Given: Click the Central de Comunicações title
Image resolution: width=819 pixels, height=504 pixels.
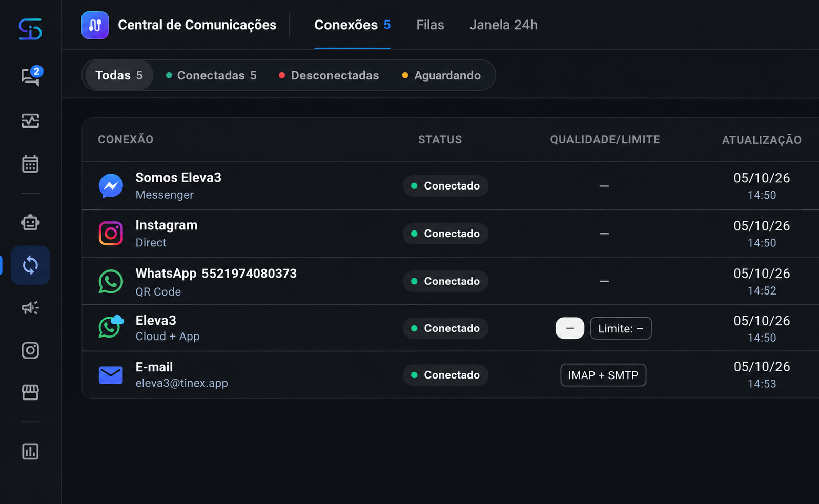Looking at the screenshot, I should tap(197, 25).
